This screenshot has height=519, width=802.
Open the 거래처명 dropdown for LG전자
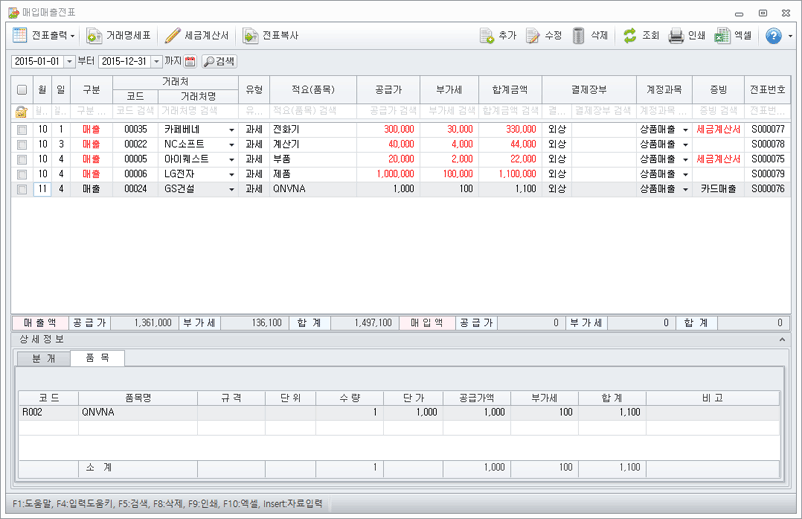[232, 174]
